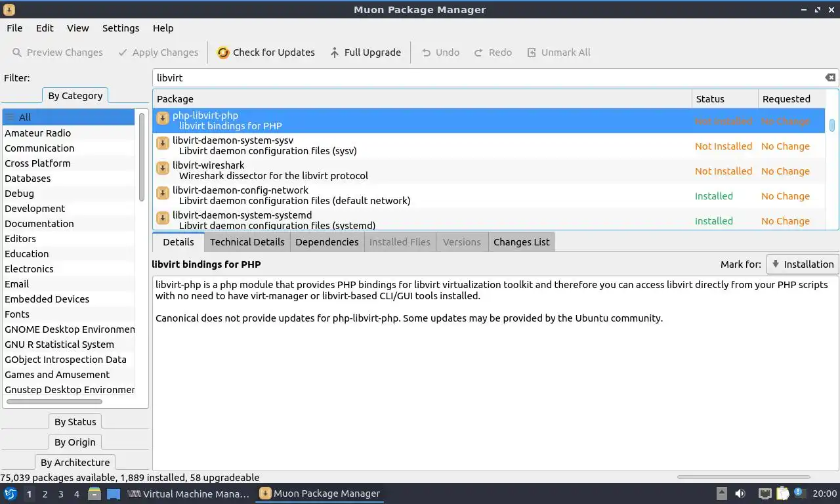Viewport: 840px width, 504px height.
Task: Select the Databases category
Action: pos(69,178)
